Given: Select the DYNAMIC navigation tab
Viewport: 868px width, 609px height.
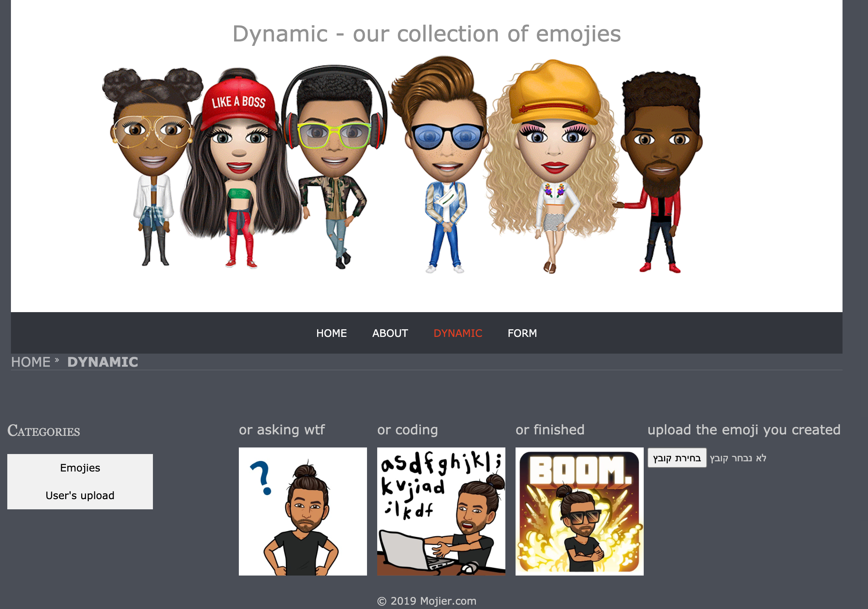Looking at the screenshot, I should [457, 333].
